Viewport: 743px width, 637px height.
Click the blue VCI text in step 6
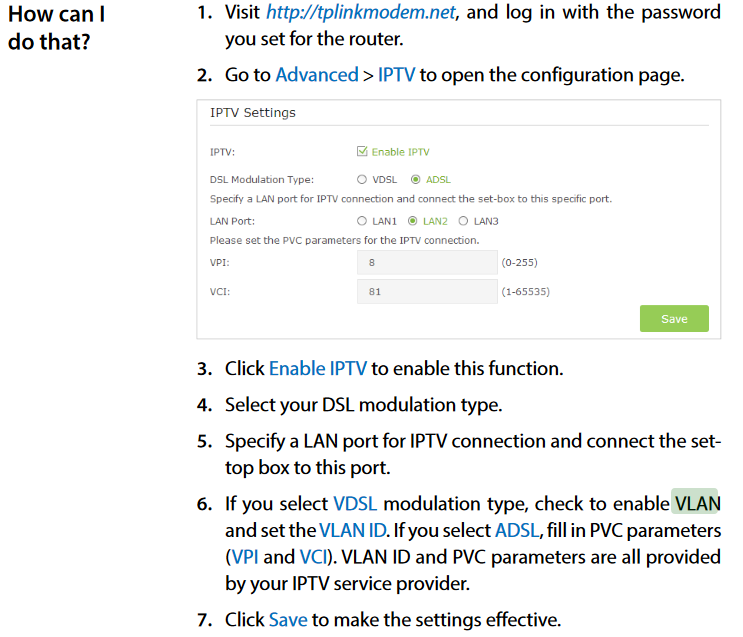[x=313, y=557]
